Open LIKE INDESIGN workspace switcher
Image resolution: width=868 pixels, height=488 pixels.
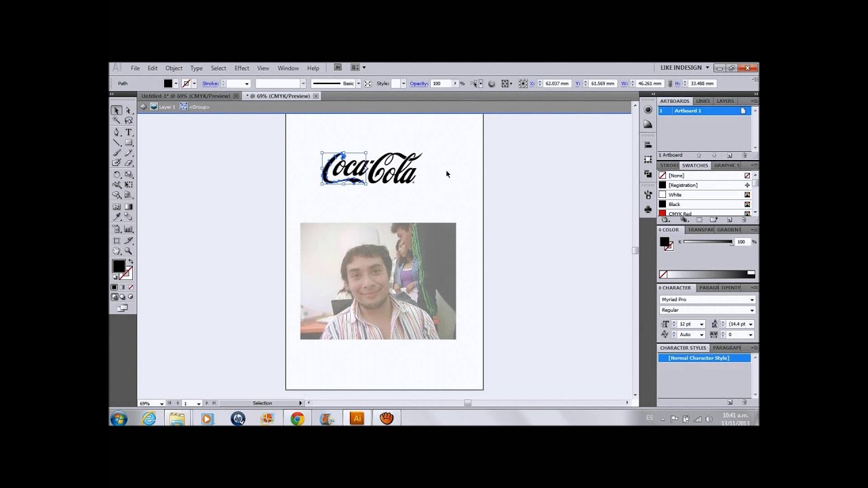pyautogui.click(x=685, y=68)
